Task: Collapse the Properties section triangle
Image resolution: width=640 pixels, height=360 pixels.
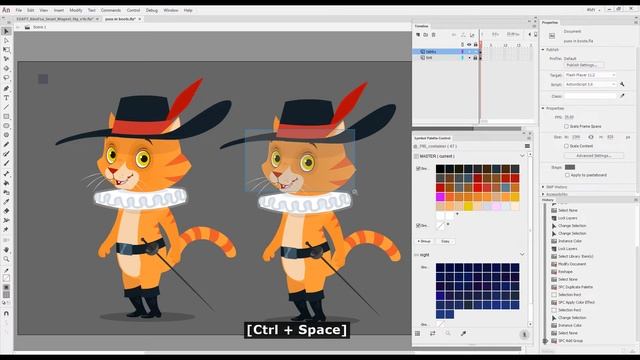Action: pos(543,108)
